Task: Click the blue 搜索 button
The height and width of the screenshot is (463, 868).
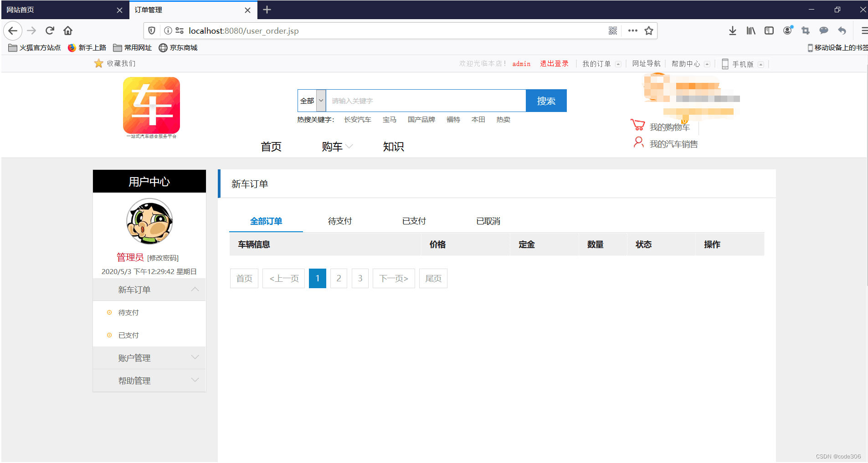Action: [546, 101]
